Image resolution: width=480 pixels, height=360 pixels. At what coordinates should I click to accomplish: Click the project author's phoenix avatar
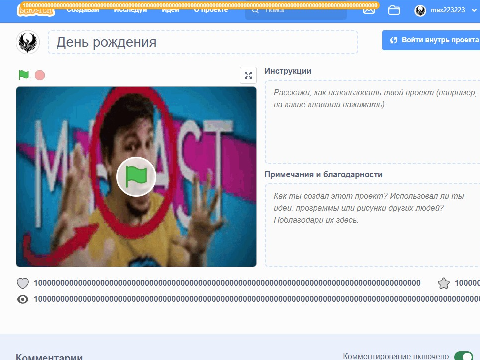tap(28, 42)
